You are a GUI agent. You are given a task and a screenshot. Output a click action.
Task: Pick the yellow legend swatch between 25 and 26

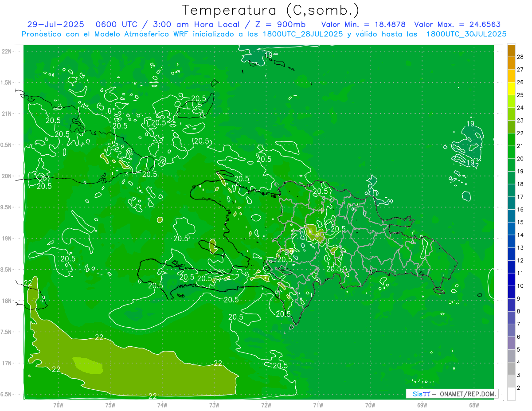[x=511, y=88]
